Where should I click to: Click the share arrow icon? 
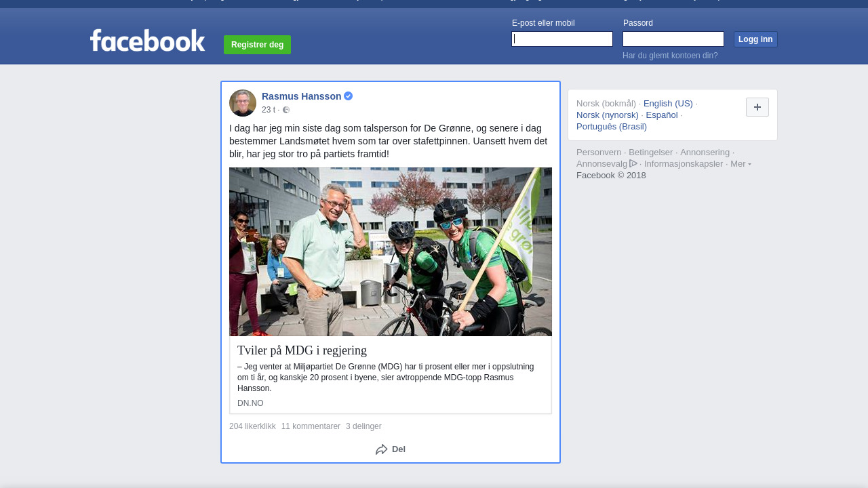point(382,449)
